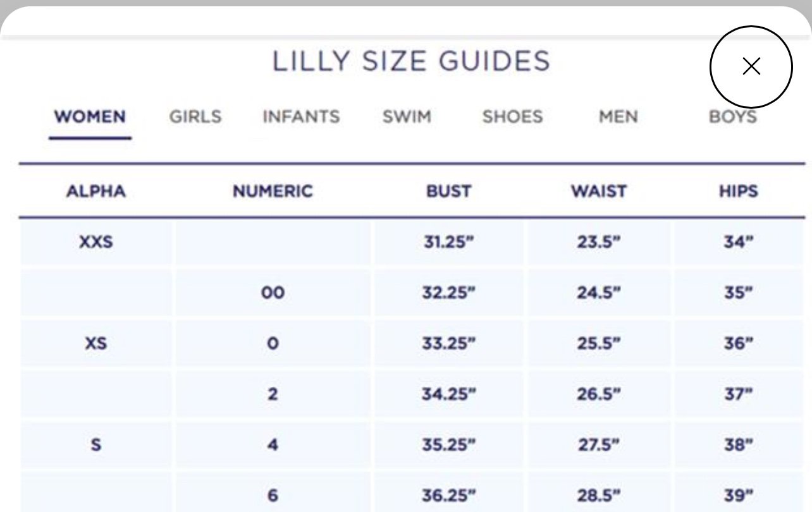
Task: Click the 39" hips measurement cell
Action: point(738,495)
